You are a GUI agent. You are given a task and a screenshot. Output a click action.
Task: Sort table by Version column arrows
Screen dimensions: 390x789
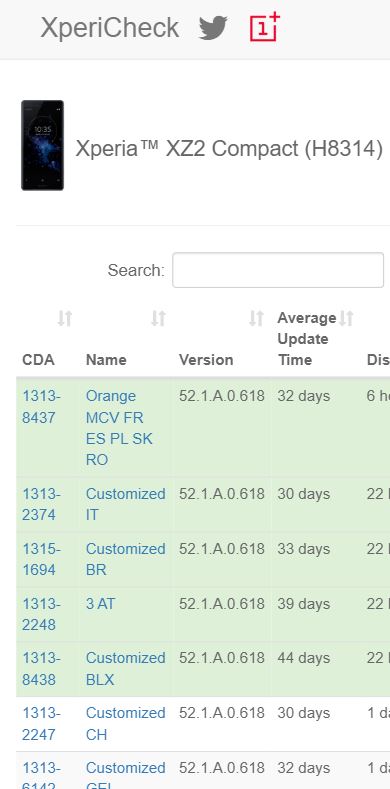257,318
